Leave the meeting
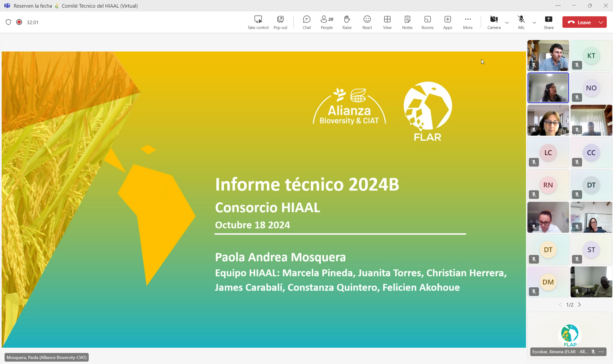 [579, 22]
